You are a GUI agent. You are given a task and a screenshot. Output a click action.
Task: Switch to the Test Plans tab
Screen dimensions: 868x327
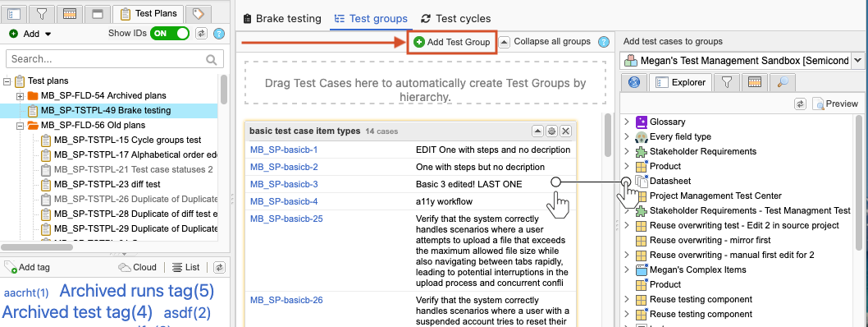click(x=148, y=14)
